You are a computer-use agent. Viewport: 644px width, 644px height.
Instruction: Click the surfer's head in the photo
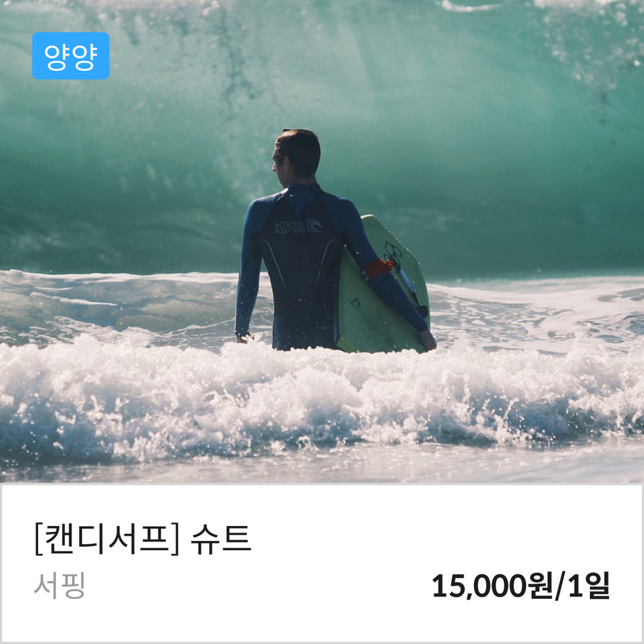click(296, 153)
